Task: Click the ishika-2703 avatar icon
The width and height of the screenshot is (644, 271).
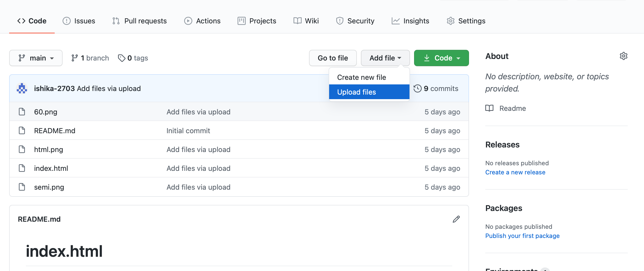Action: [x=22, y=88]
